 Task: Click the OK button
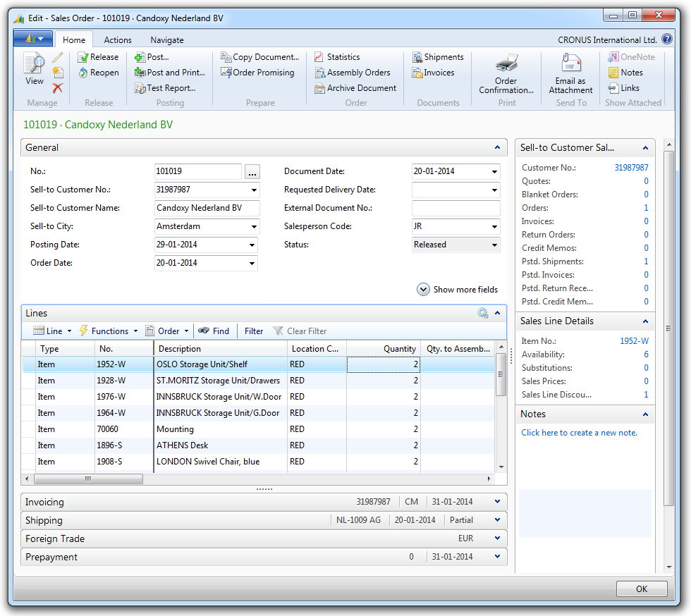[x=641, y=589]
